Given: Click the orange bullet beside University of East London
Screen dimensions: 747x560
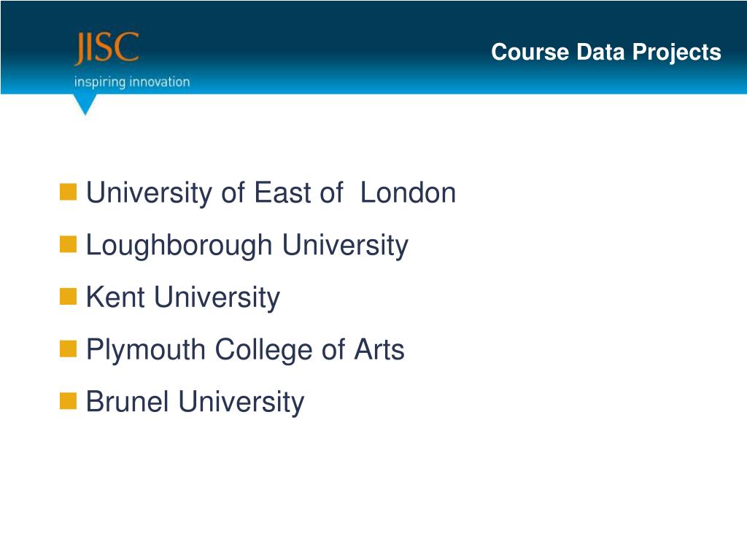Looking at the screenshot, I should coord(69,192).
